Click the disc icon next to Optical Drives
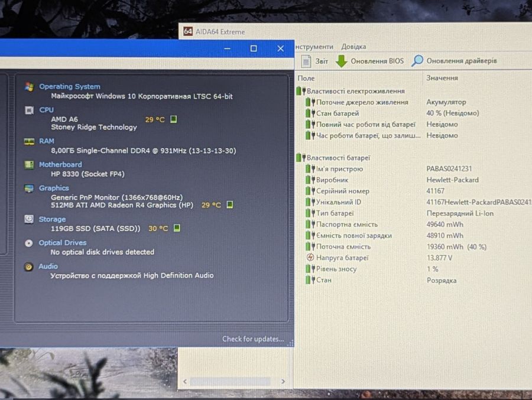This screenshot has width=532, height=400. coord(29,243)
